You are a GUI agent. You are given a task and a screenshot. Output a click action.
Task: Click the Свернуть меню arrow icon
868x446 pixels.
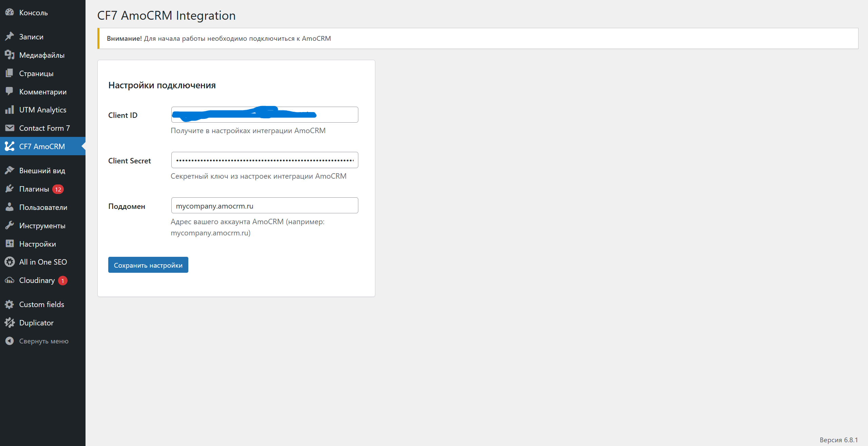coord(10,341)
